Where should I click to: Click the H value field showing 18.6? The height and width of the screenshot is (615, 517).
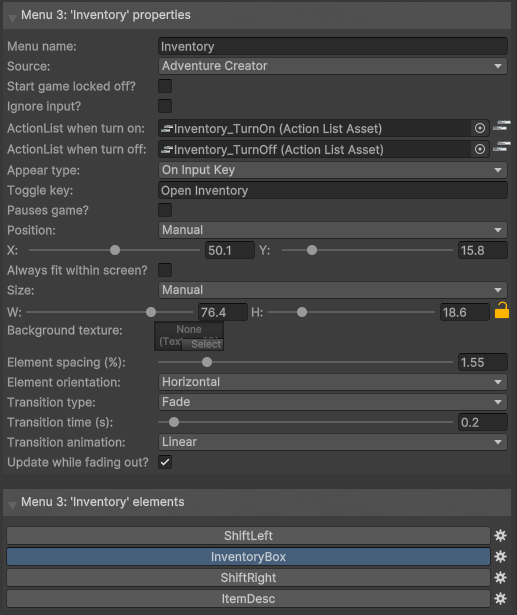pyautogui.click(x=464, y=312)
